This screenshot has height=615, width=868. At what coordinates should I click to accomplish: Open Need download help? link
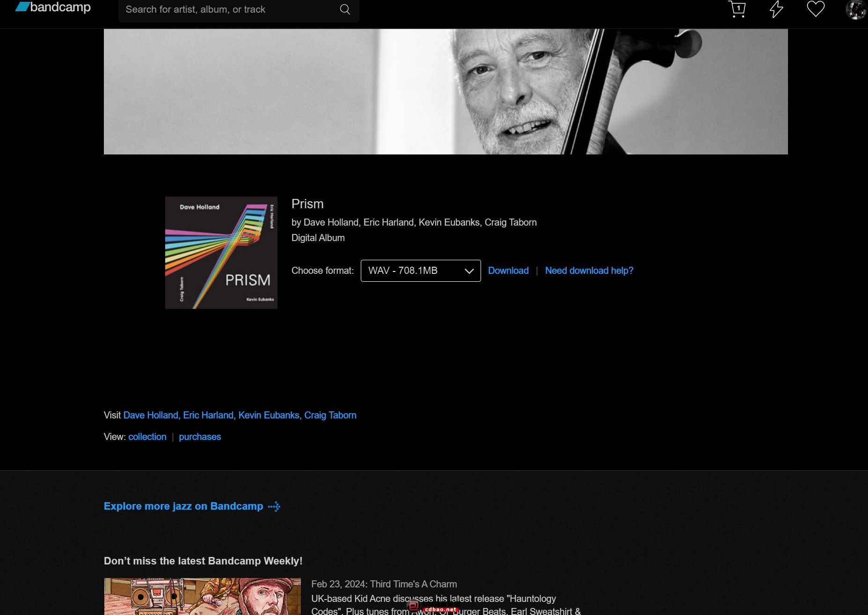pos(589,271)
